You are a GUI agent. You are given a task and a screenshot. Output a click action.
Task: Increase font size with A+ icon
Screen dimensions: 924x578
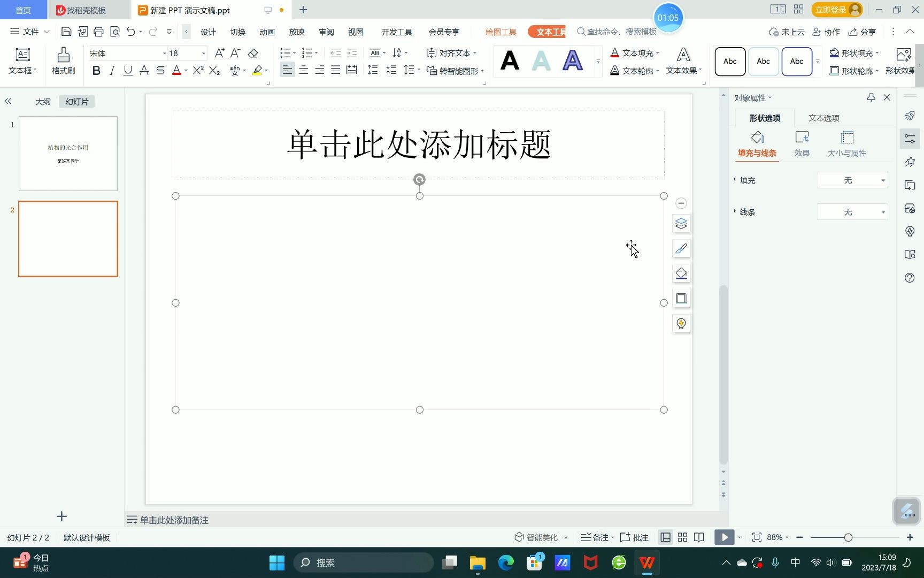point(219,53)
